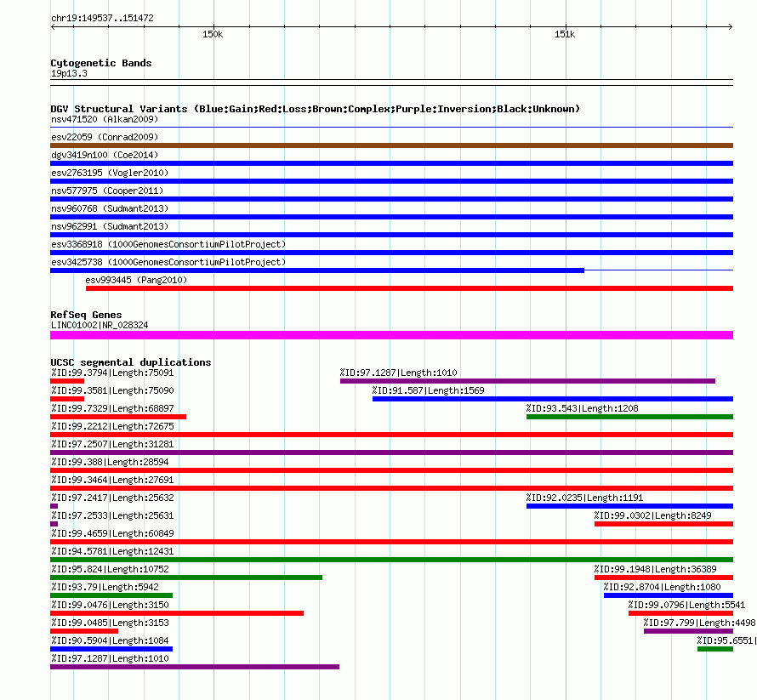Click green bar under %ID:94.5781|Length:12431

[391, 560]
